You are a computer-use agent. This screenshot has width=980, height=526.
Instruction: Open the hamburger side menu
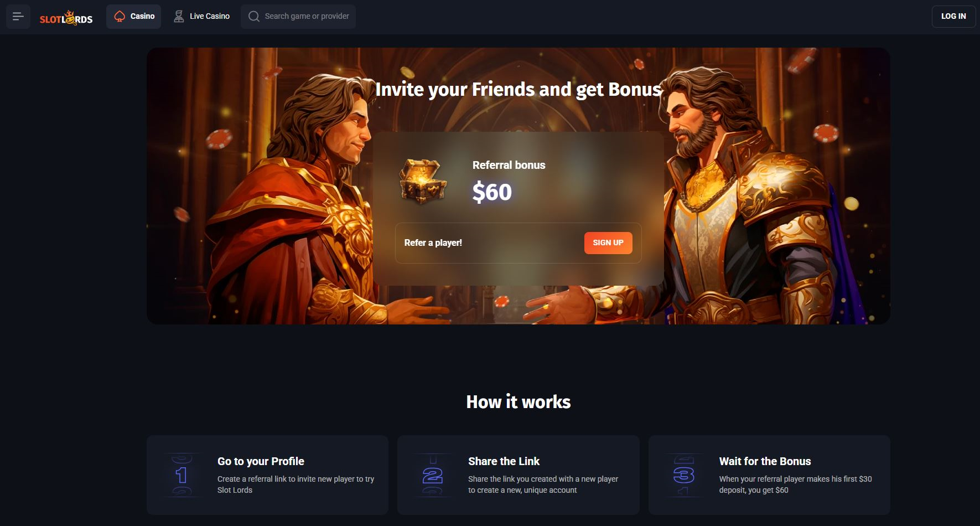pyautogui.click(x=18, y=17)
